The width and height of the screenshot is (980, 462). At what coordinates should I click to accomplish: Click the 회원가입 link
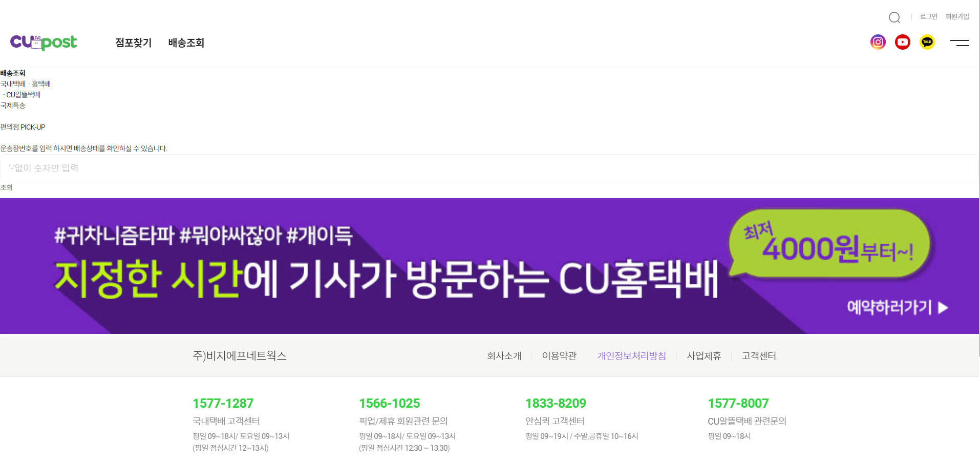coord(956,16)
